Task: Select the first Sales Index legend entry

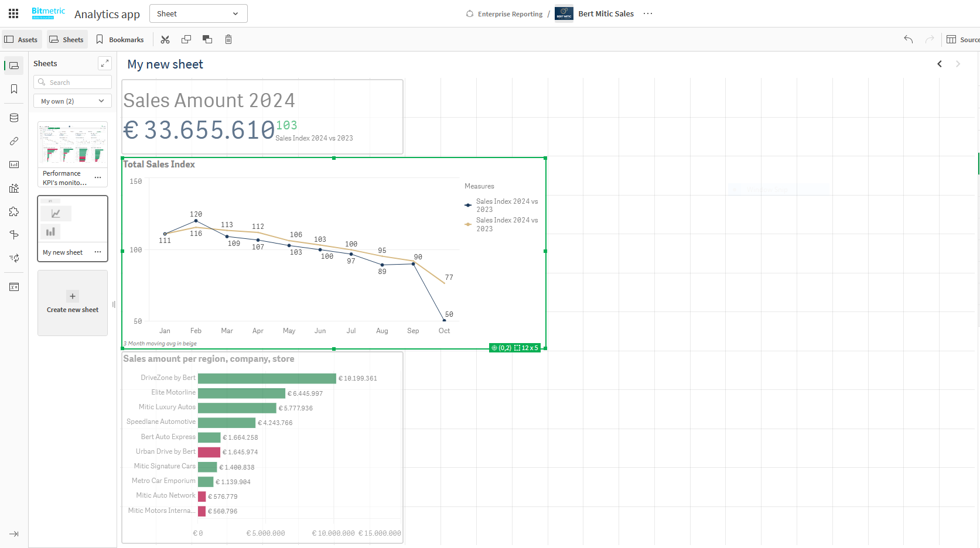Action: click(501, 205)
